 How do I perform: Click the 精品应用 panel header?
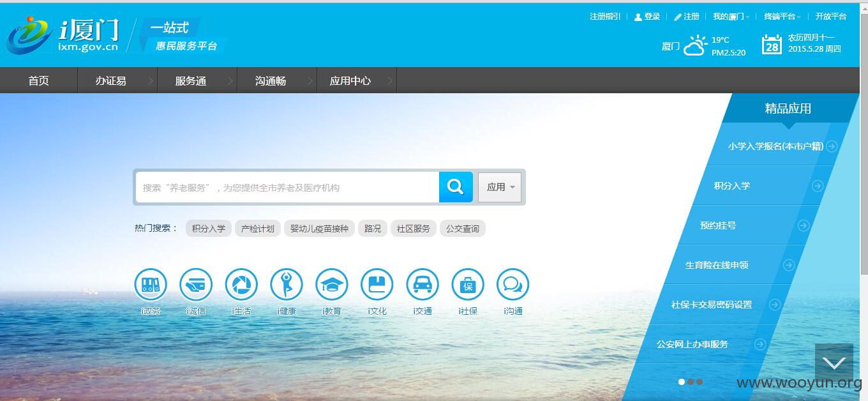point(788,109)
